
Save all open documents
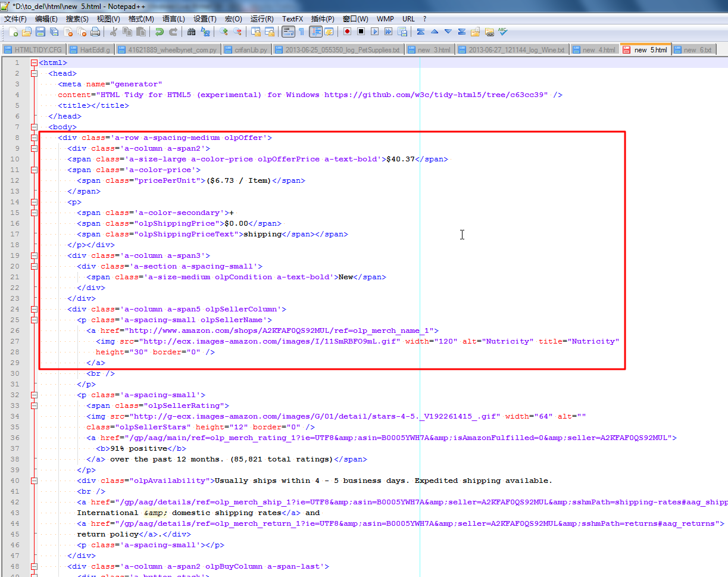click(x=54, y=33)
